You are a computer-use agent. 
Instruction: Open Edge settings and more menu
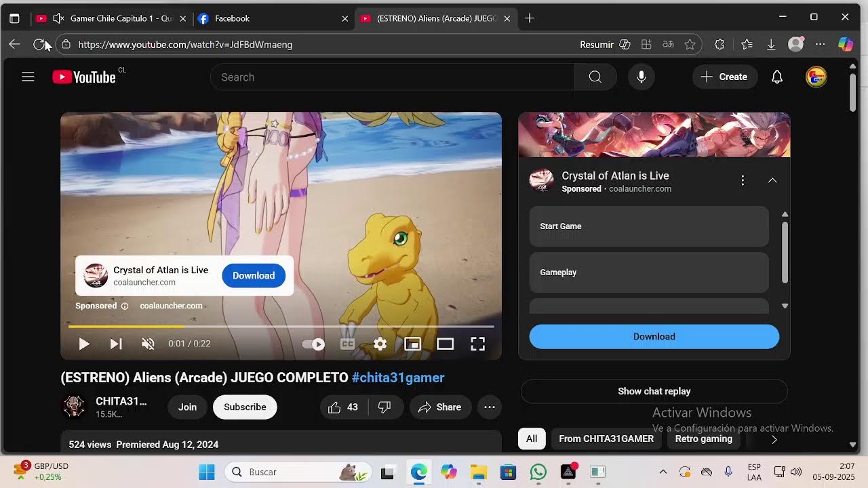(820, 45)
